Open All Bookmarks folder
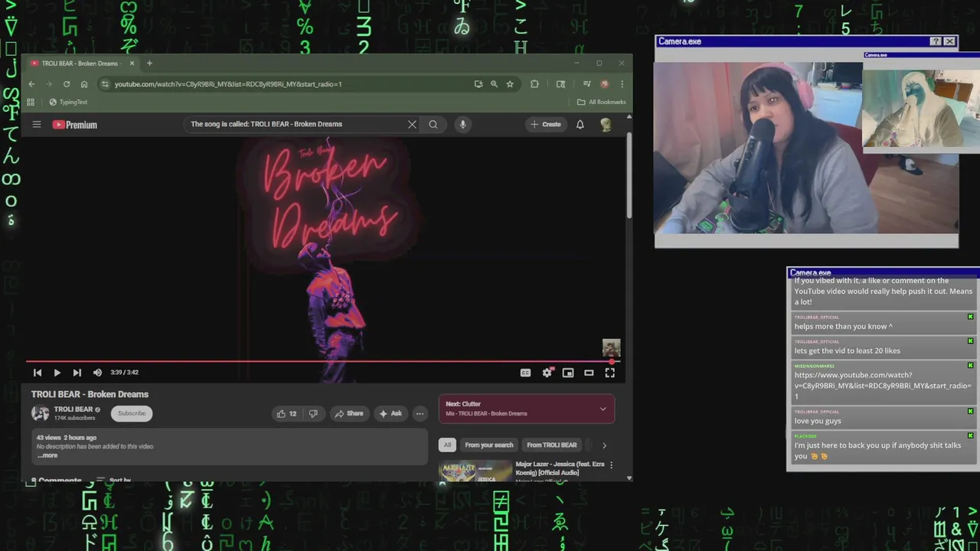The height and width of the screenshot is (551, 980). coord(602,102)
